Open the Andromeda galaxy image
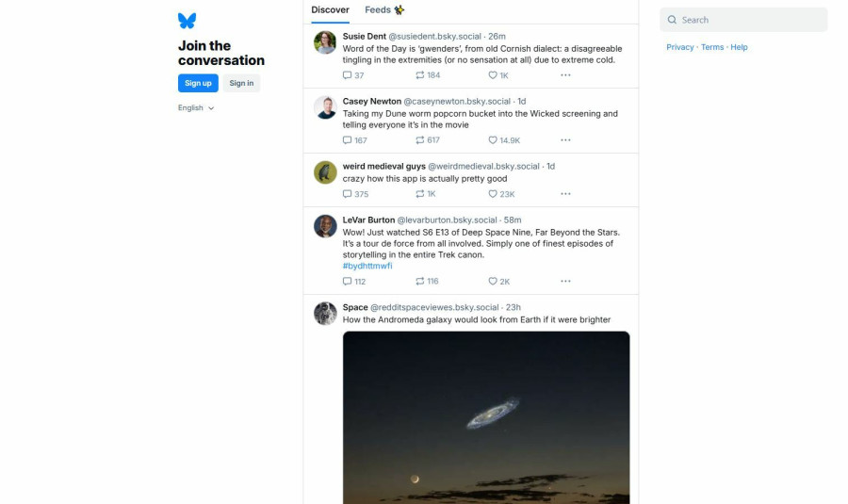This screenshot has height=504, width=848. pyautogui.click(x=486, y=416)
